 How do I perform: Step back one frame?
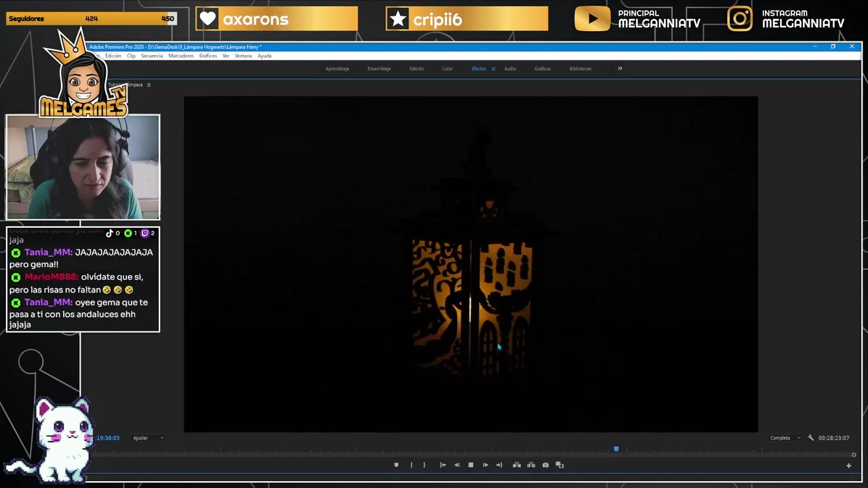tap(456, 465)
